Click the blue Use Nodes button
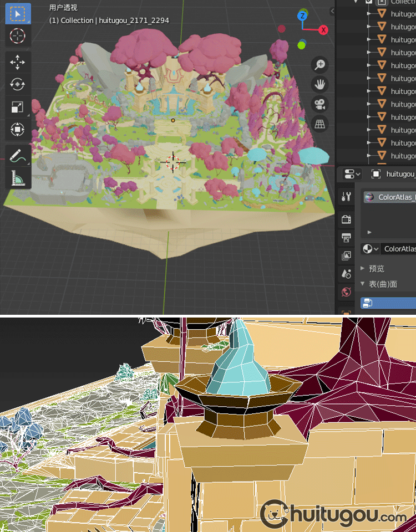416x532 pixels. coord(388,303)
